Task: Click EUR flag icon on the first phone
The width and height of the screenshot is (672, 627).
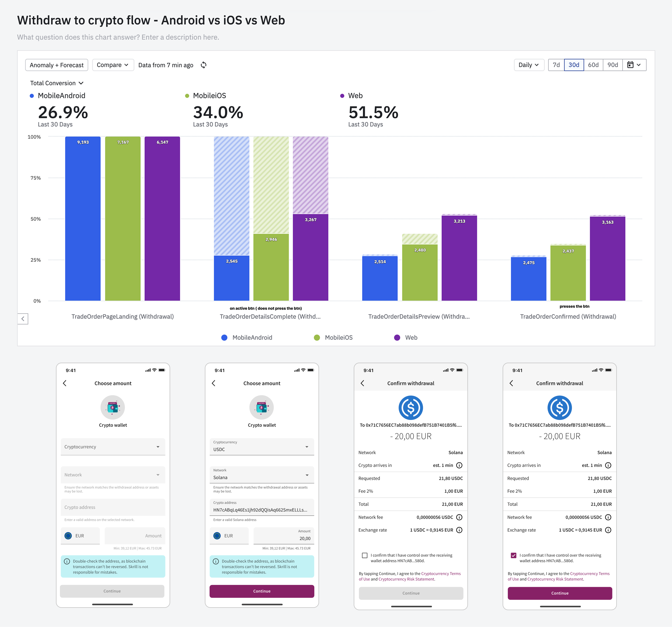Action: point(68,536)
